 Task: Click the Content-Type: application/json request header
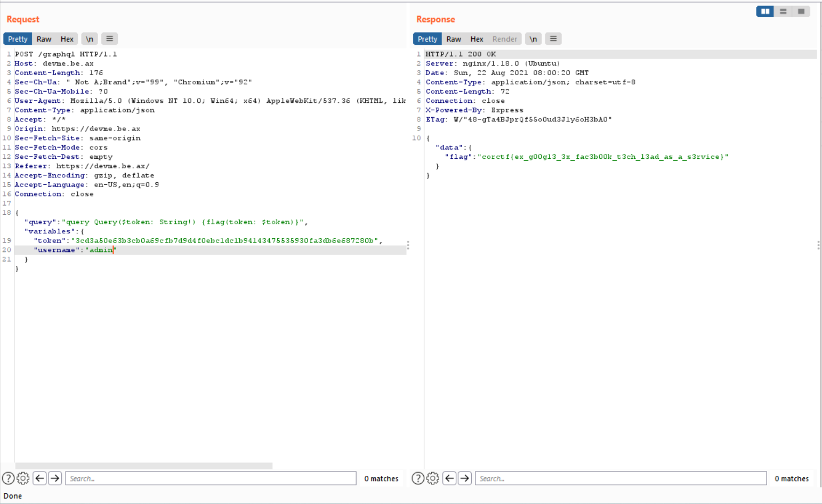(85, 110)
